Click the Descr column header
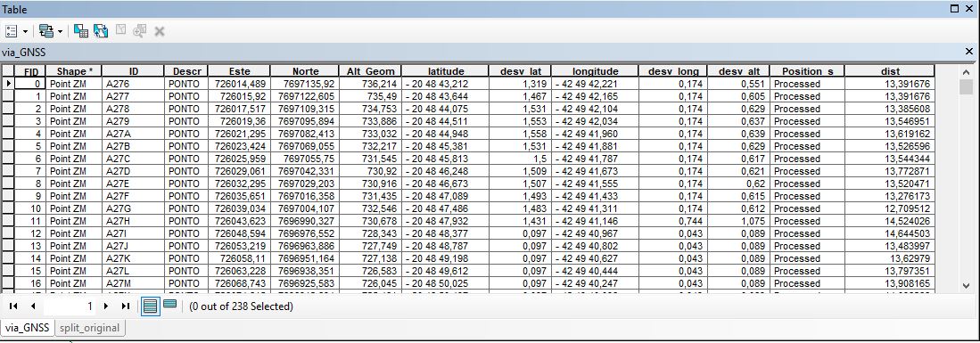Image resolution: width=980 pixels, height=343 pixels. pos(185,71)
